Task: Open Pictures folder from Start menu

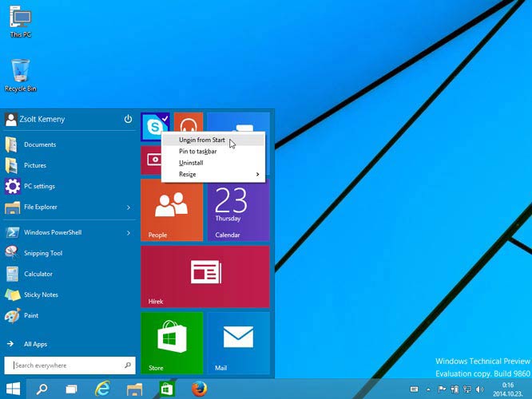Action: [69, 165]
